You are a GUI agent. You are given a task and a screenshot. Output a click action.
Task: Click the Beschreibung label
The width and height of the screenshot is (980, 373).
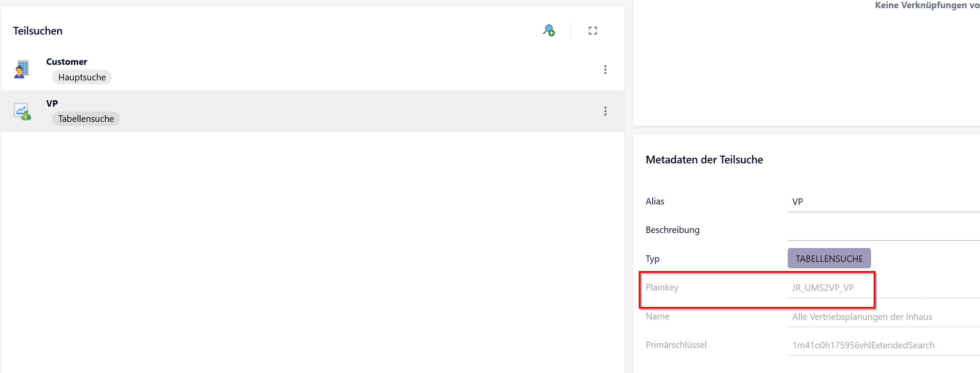[672, 230]
